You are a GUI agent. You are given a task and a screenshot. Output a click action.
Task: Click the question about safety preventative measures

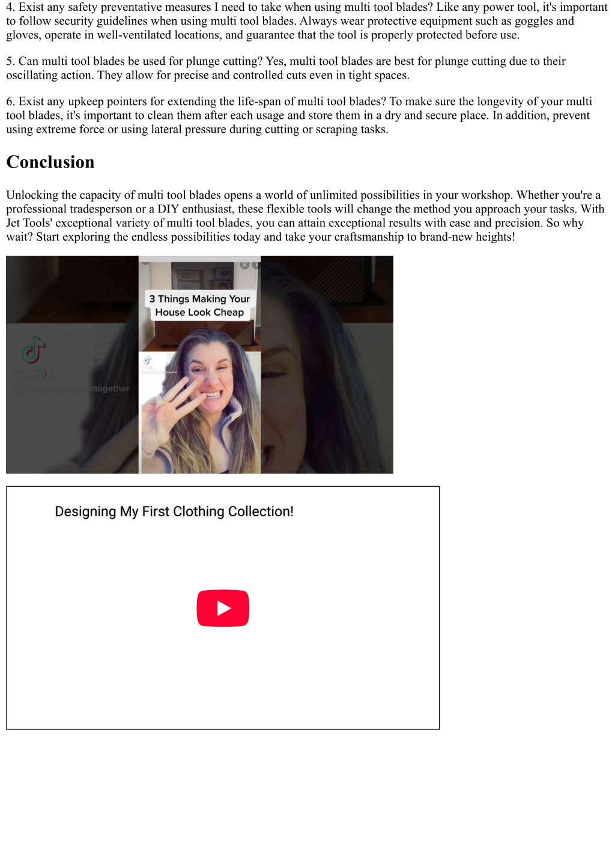click(307, 21)
